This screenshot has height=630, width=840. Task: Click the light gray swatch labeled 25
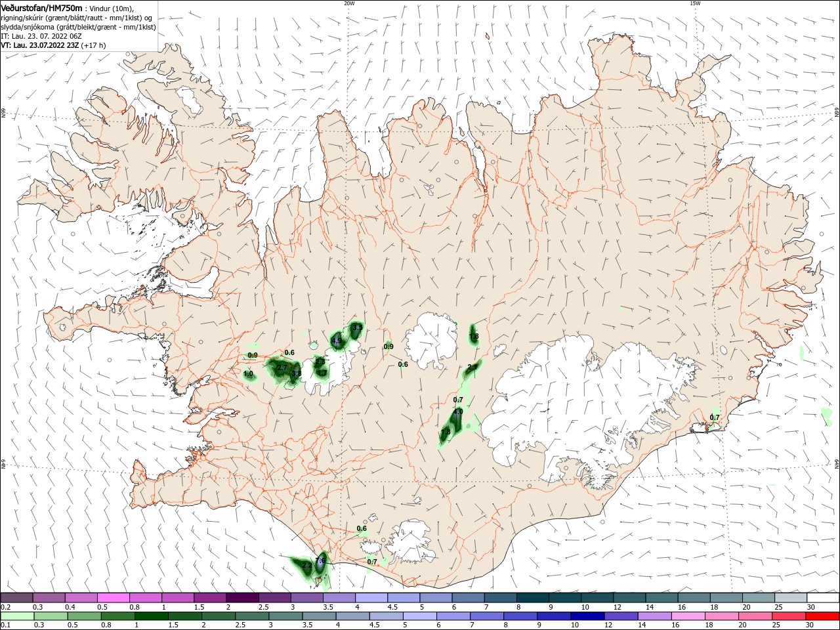click(791, 597)
